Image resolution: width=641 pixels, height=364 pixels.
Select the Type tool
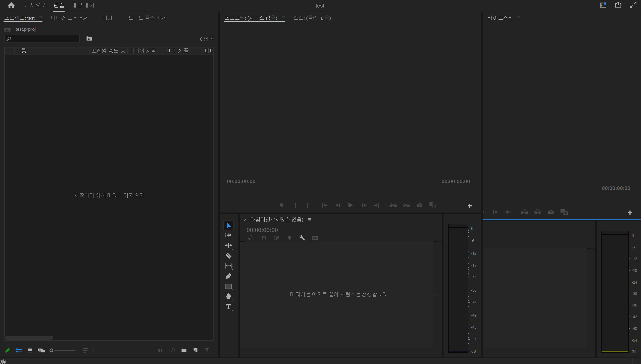[228, 307]
